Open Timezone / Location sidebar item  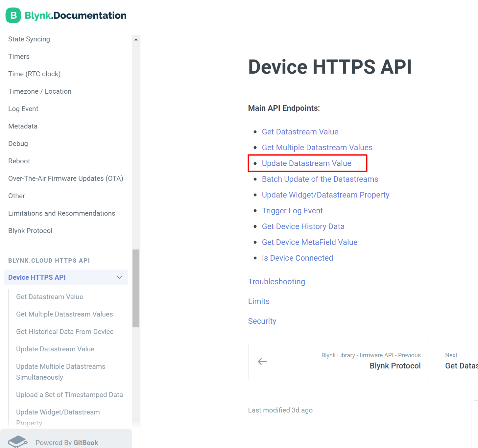[40, 91]
